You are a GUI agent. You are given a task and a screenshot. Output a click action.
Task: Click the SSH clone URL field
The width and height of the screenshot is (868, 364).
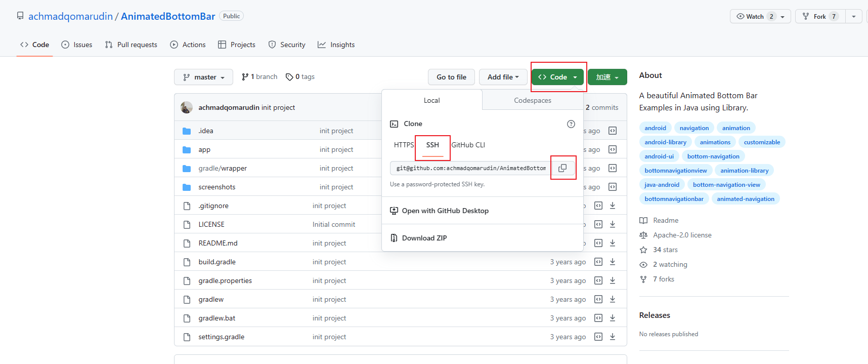(470, 168)
